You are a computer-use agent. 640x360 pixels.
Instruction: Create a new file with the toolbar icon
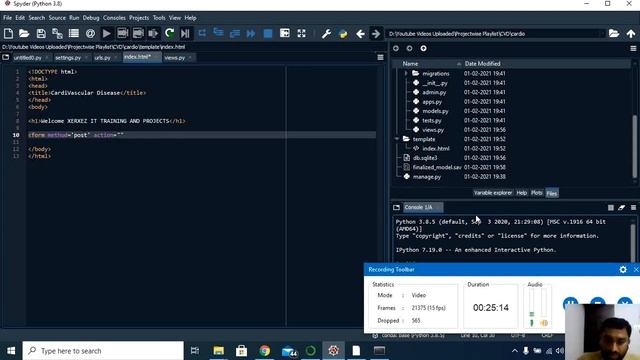8,33
